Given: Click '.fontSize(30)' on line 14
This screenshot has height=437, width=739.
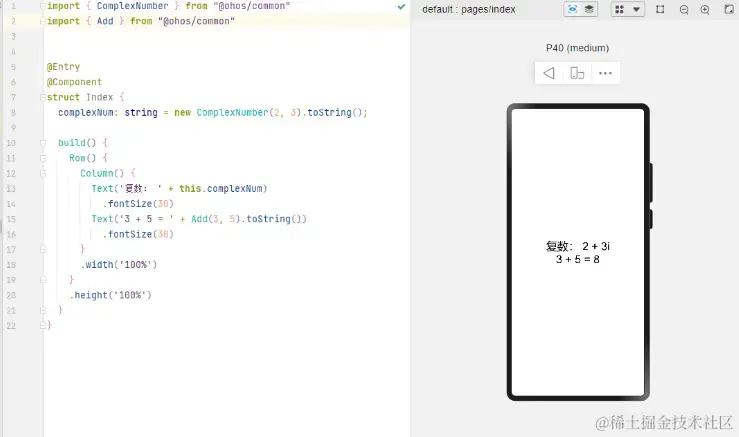Looking at the screenshot, I should pyautogui.click(x=138, y=204).
